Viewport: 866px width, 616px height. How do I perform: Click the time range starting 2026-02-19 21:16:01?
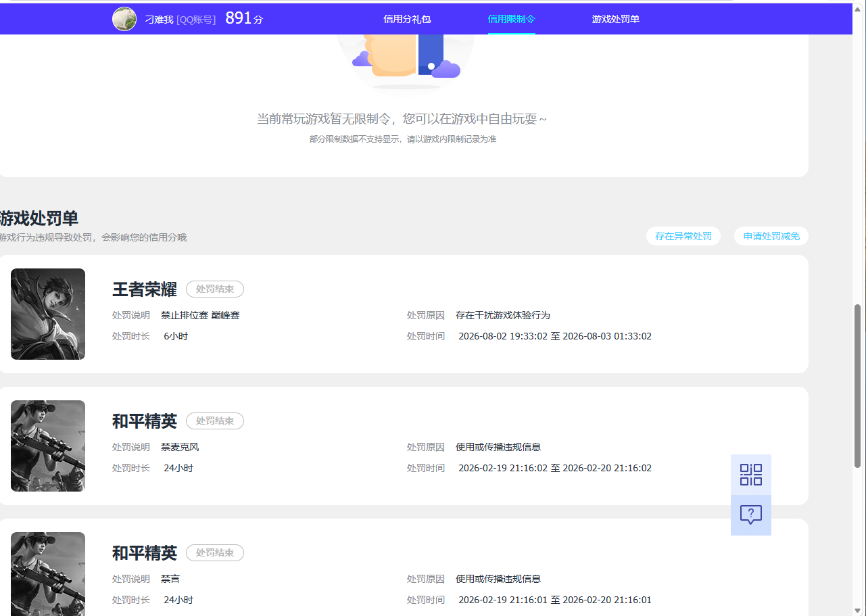pyautogui.click(x=555, y=600)
